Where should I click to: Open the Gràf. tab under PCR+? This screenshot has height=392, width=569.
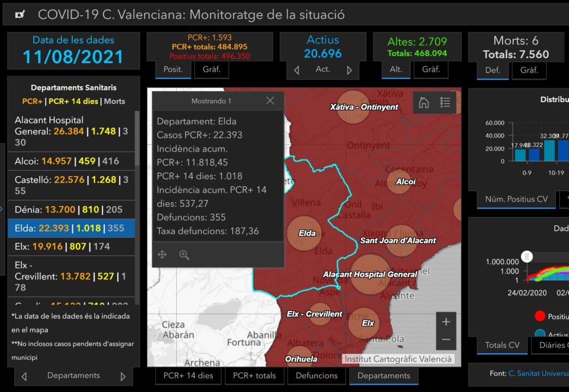point(212,69)
